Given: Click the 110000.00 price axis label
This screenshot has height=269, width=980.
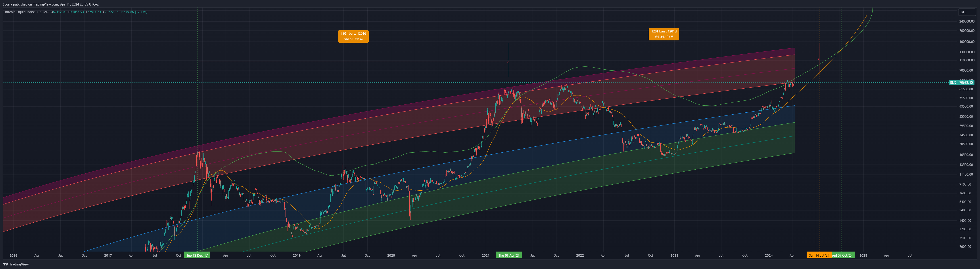Looking at the screenshot, I should (x=967, y=61).
